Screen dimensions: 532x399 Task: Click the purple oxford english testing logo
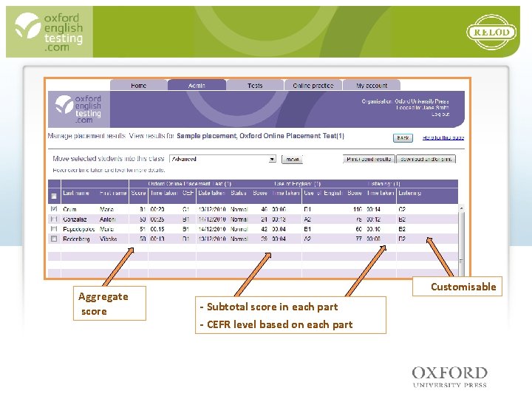pos(79,109)
